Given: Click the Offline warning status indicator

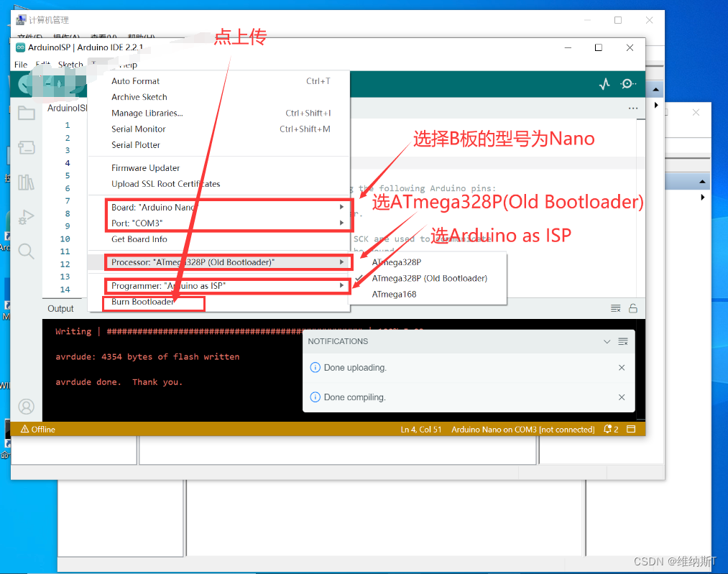Looking at the screenshot, I should click(x=37, y=429).
